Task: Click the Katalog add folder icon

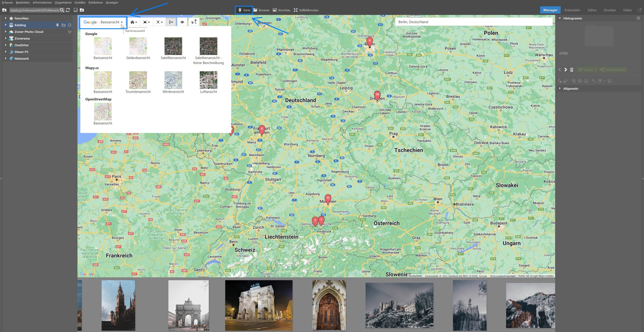Action: (x=63, y=25)
